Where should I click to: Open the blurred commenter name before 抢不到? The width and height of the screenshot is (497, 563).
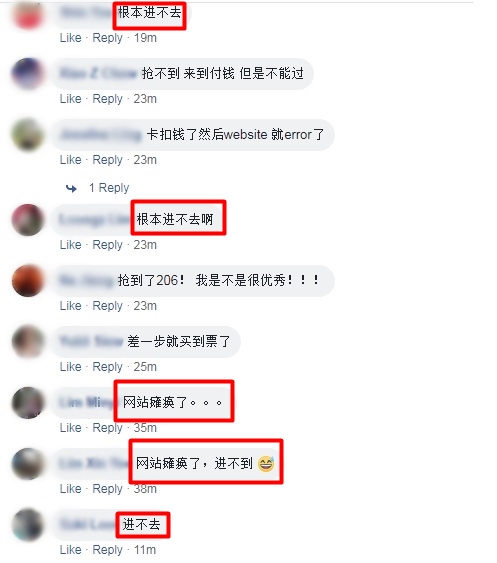click(x=98, y=74)
